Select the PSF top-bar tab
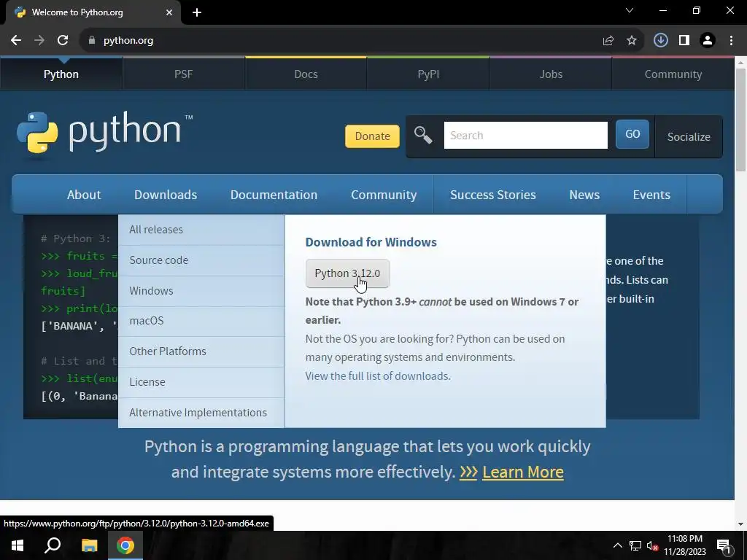The width and height of the screenshot is (747, 560). pyautogui.click(x=183, y=74)
